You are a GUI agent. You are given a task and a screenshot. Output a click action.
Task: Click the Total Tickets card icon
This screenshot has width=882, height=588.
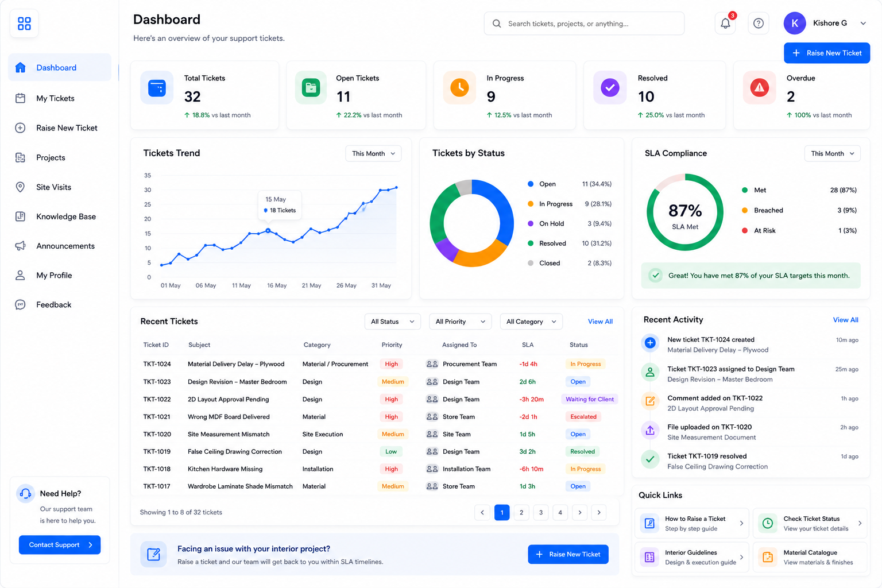point(157,88)
